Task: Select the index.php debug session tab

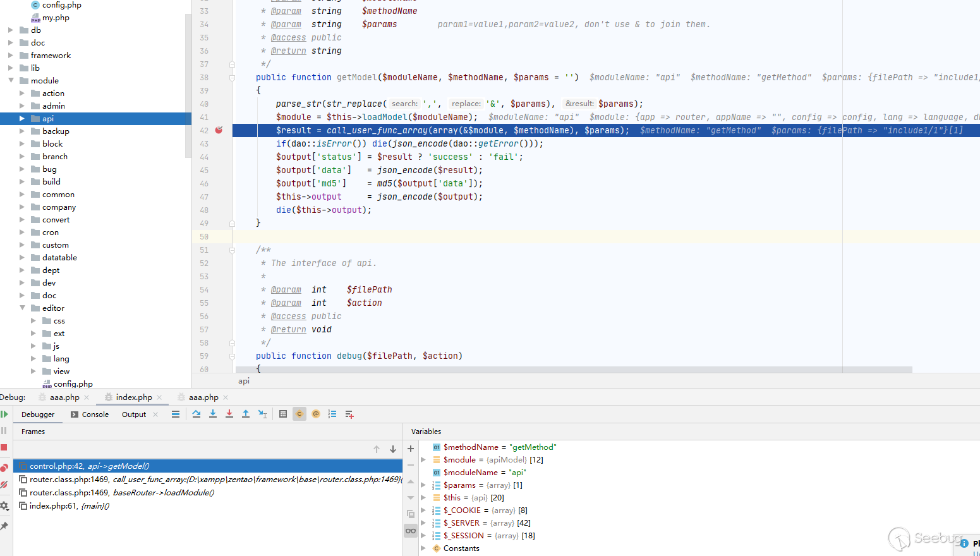Action: (133, 397)
